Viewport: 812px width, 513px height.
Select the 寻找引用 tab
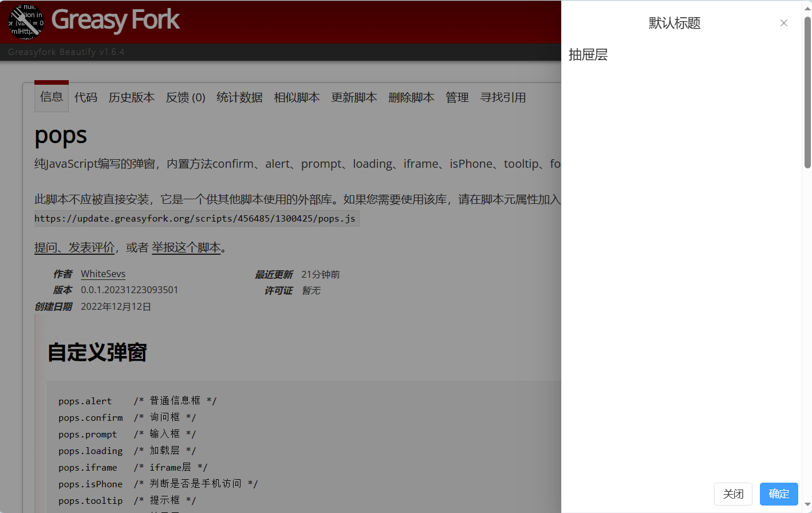503,97
